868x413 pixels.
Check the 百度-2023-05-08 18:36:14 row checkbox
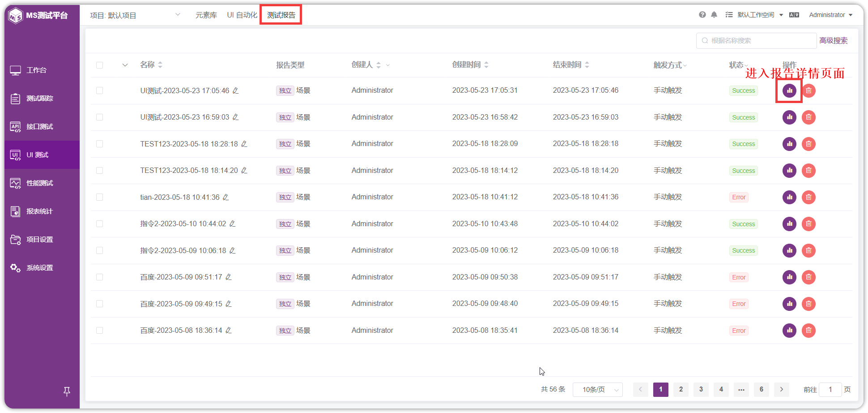[100, 330]
